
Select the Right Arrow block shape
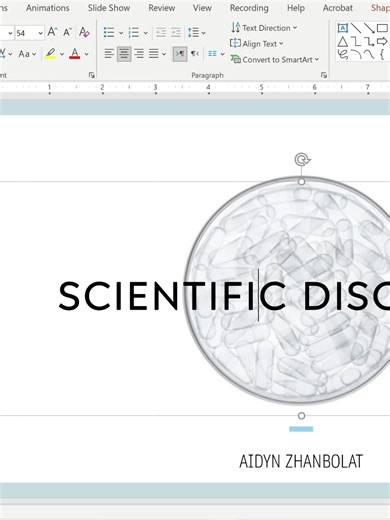[x=382, y=42]
